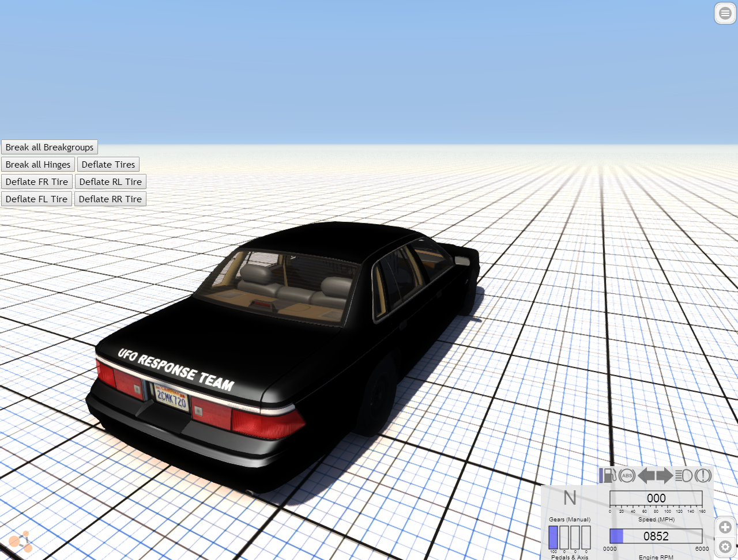Click the Gears (Manual) label
738x560 pixels.
click(570, 519)
